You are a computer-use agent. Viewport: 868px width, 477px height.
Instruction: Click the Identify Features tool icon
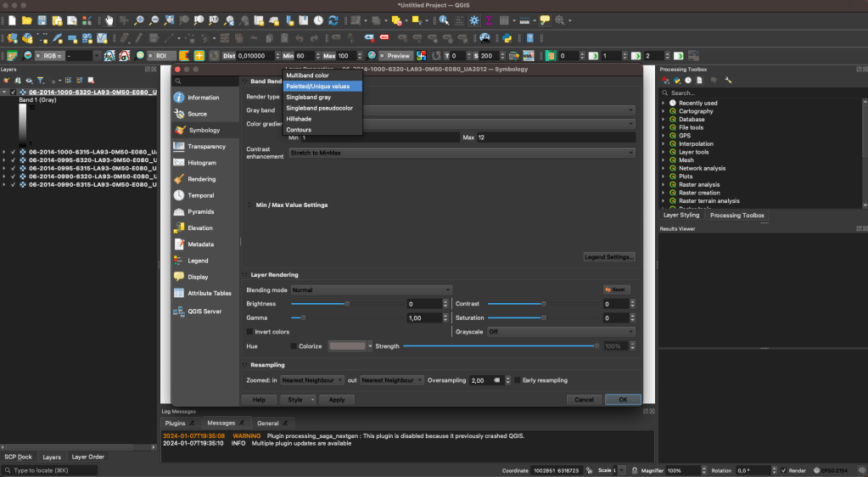(444, 20)
